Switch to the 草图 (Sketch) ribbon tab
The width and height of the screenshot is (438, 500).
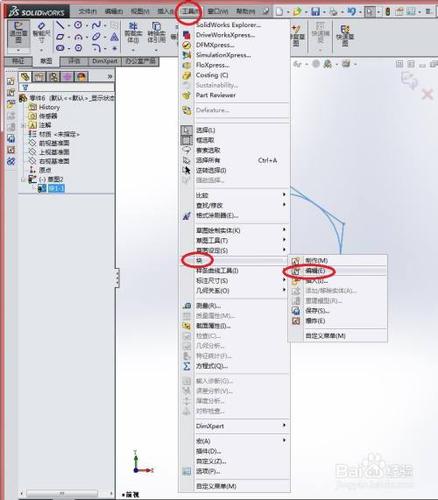coord(46,61)
